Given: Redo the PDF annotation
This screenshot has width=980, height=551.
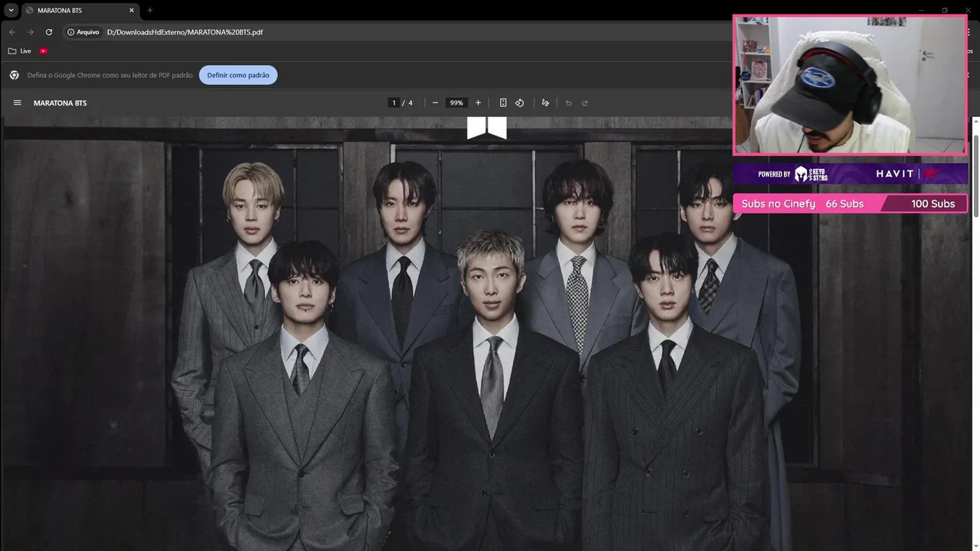Looking at the screenshot, I should click(585, 103).
